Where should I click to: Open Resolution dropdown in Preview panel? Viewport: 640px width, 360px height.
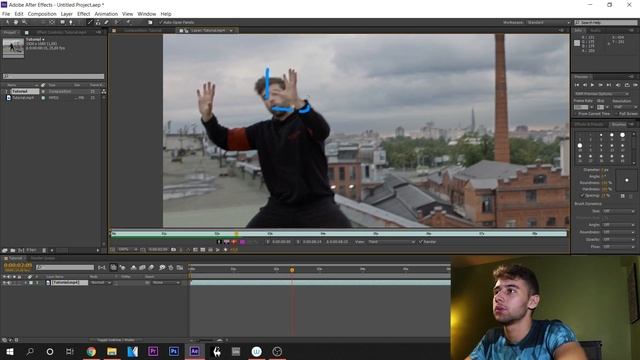point(624,107)
